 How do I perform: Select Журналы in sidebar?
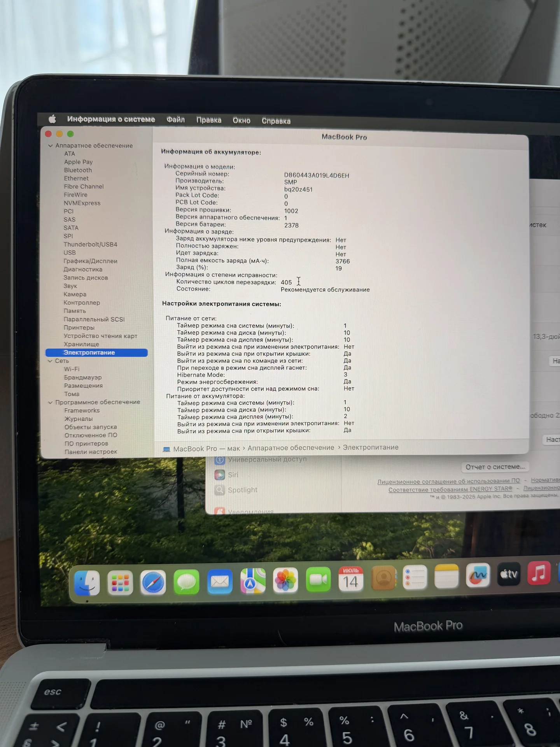(79, 419)
